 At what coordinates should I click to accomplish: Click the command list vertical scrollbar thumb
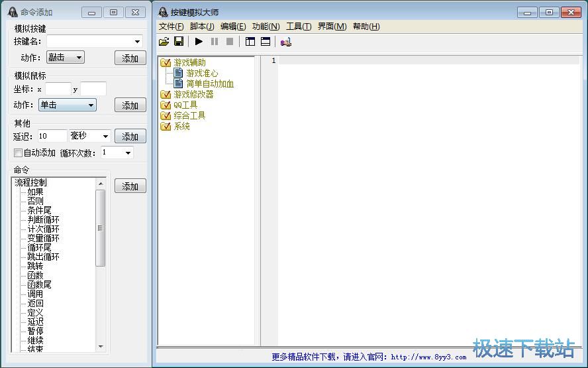click(x=100, y=228)
